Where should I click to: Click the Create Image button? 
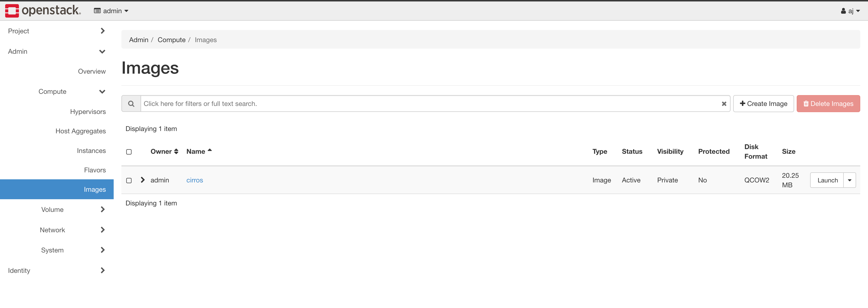(763, 104)
